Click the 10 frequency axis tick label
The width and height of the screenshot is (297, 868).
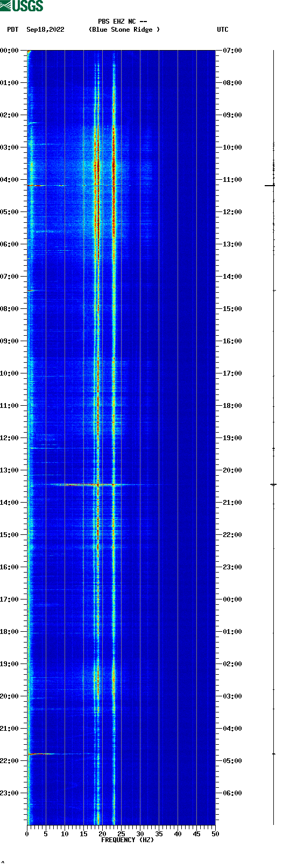[x=65, y=834]
